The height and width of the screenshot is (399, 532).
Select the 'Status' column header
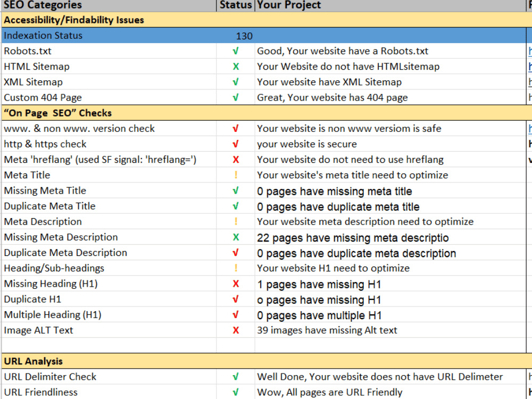click(236, 5)
